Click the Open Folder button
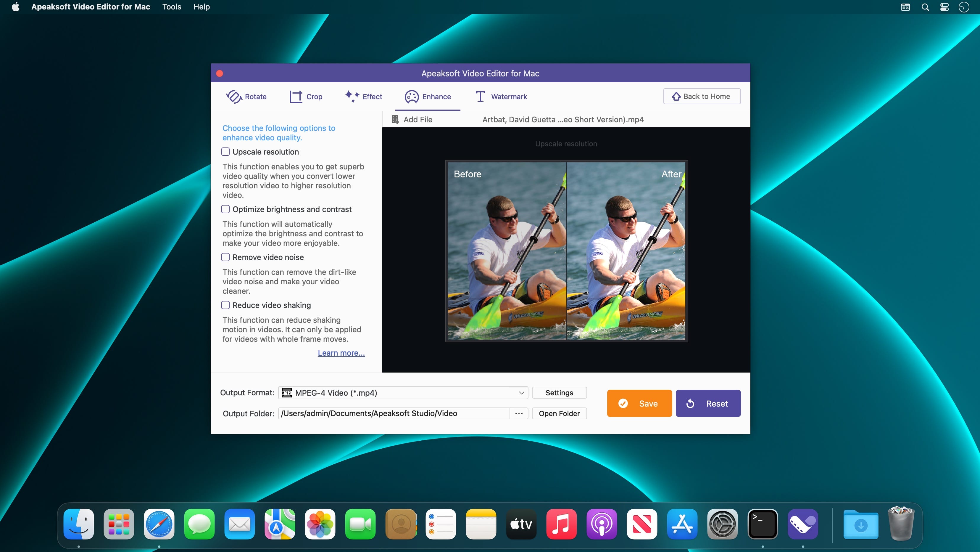This screenshot has height=552, width=980. pos(559,413)
